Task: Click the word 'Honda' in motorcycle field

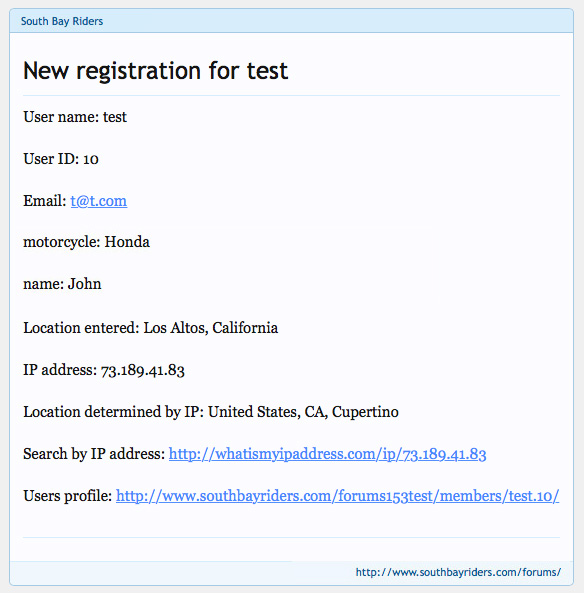Action: pos(127,242)
